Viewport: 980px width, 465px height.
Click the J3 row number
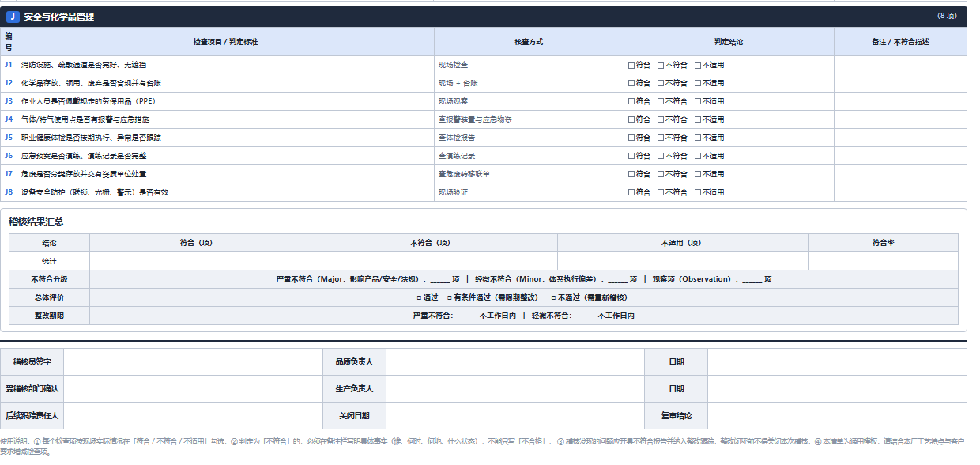click(9, 101)
